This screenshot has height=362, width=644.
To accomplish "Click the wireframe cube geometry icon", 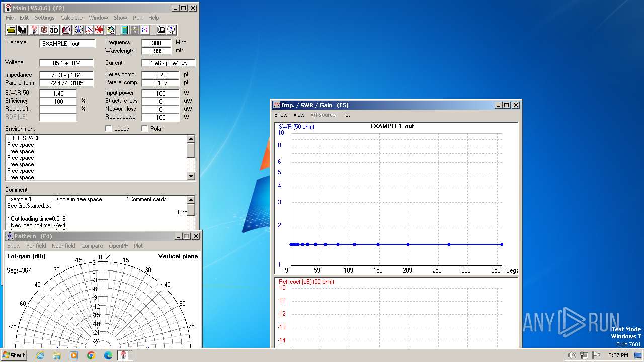I will click(44, 30).
